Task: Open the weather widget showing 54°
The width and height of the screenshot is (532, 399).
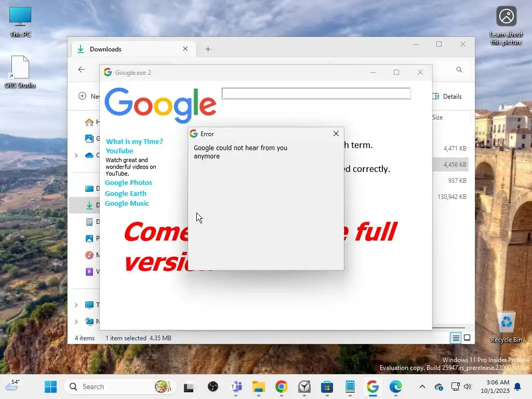Action: pos(13,387)
